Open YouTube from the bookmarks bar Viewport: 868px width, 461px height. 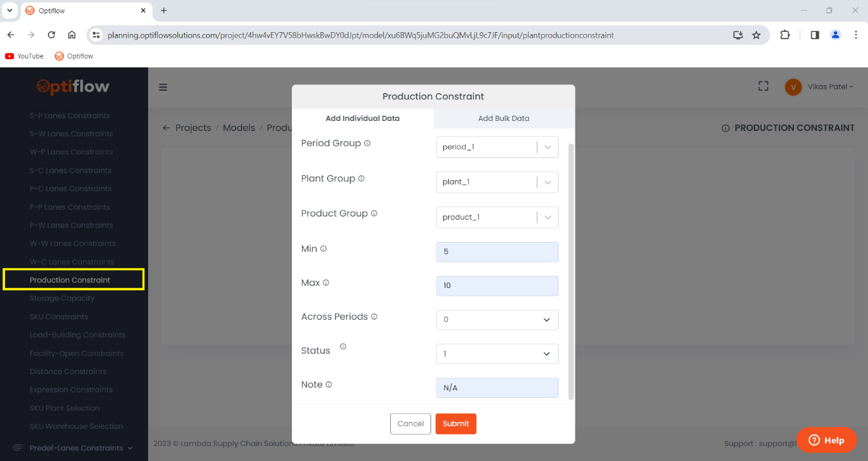(x=24, y=55)
